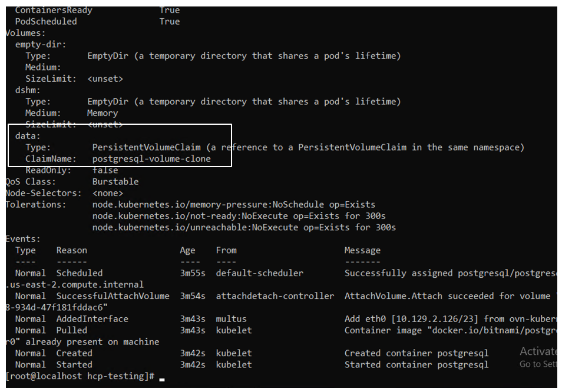The height and width of the screenshot is (392, 562).
Task: Click the default-scheduler source entry
Action: point(259,273)
